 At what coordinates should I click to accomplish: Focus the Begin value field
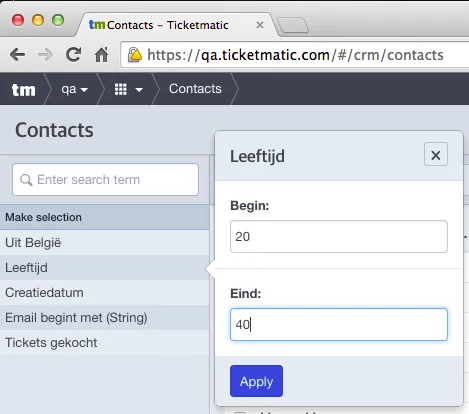point(339,236)
